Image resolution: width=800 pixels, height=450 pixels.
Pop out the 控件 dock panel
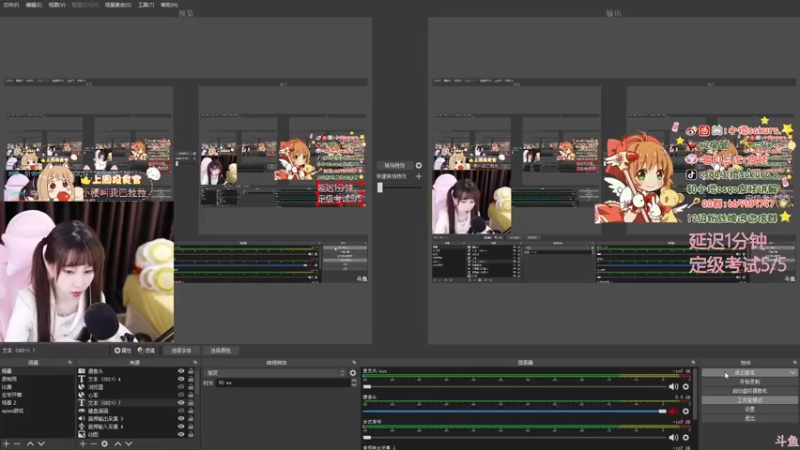click(794, 363)
